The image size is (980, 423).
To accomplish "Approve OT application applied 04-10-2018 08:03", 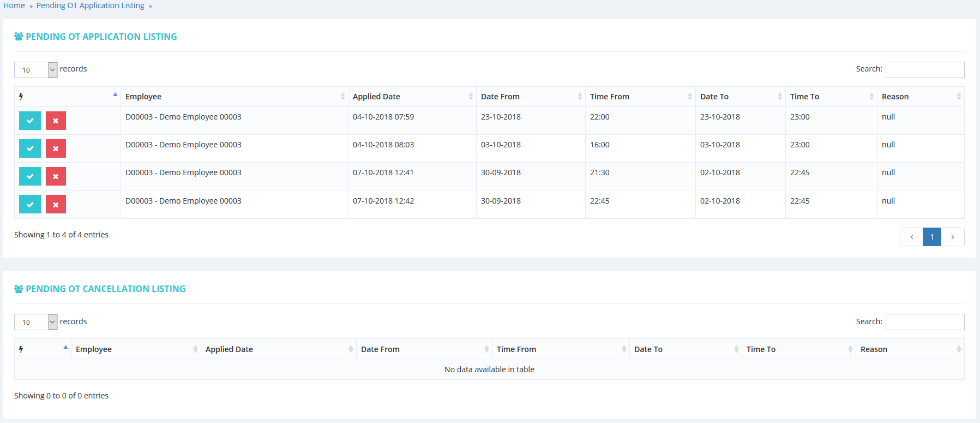I will (30, 148).
